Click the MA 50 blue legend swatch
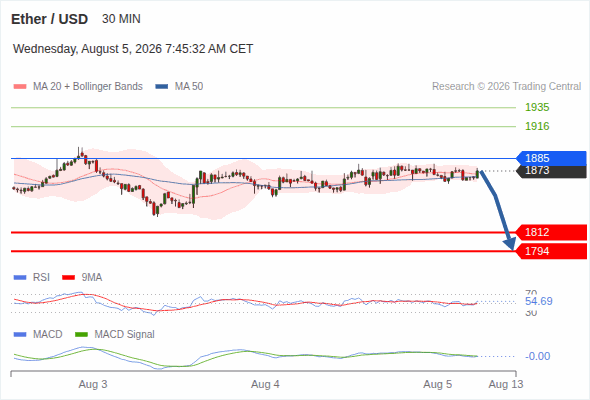Image resolution: width=590 pixels, height=400 pixels. [161, 87]
